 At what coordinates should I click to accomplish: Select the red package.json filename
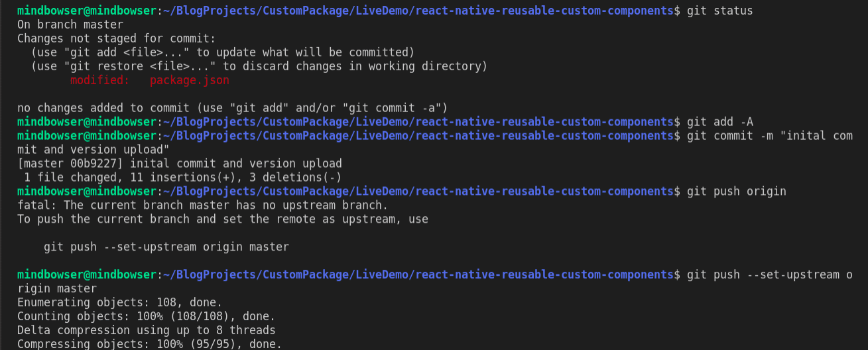click(189, 80)
